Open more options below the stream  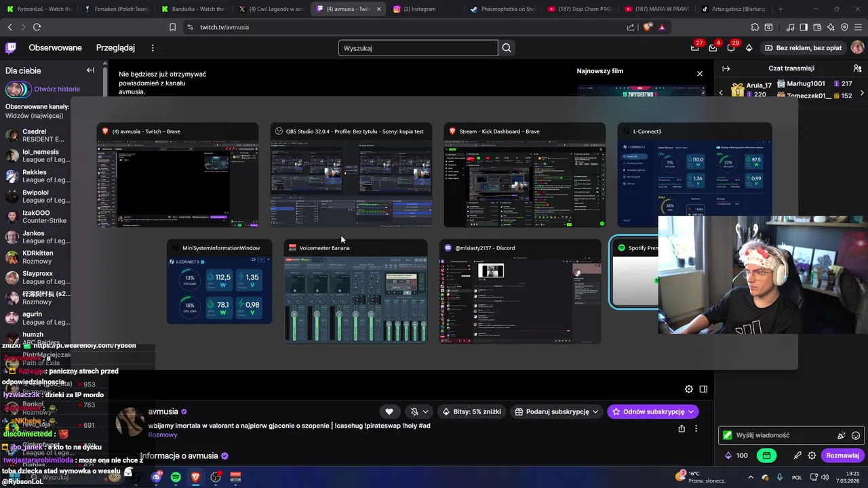pos(696,428)
